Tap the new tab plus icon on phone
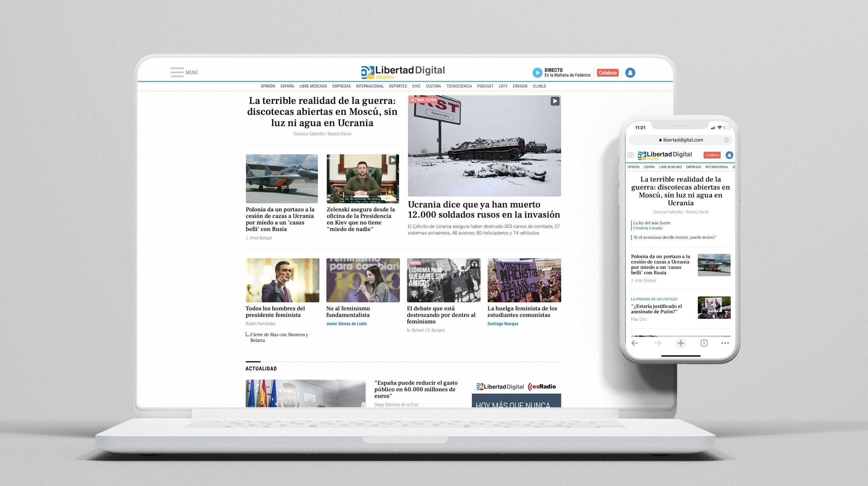The width and height of the screenshot is (868, 486). point(681,343)
